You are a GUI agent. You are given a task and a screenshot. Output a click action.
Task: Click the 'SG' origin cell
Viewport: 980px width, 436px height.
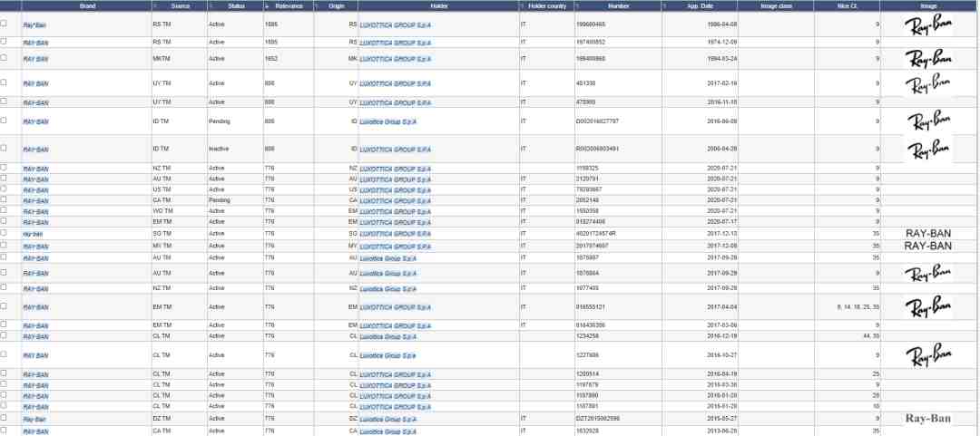point(353,233)
